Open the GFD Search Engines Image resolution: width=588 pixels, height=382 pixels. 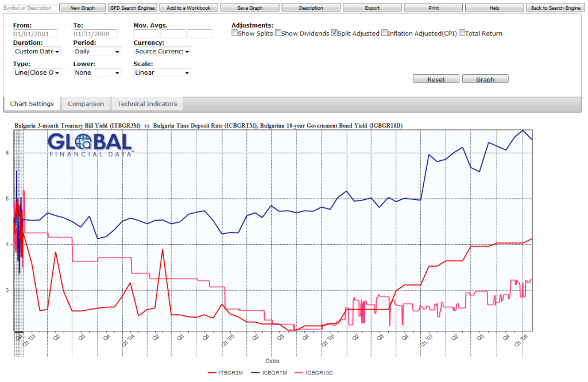pyautogui.click(x=132, y=7)
